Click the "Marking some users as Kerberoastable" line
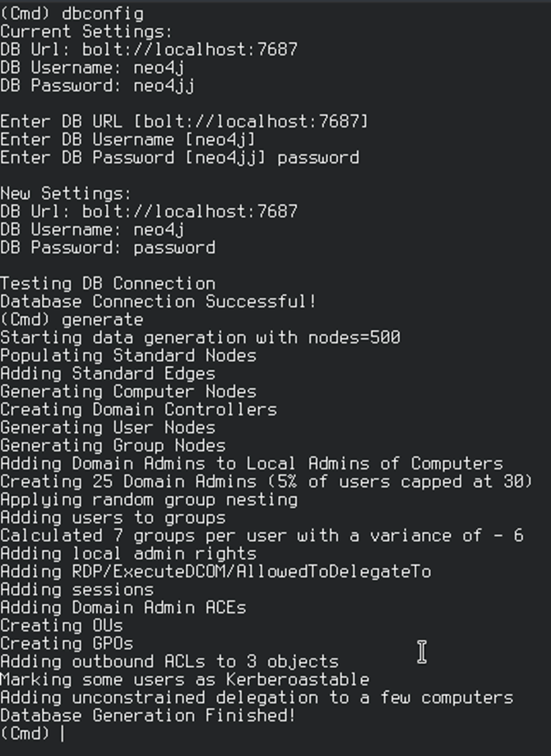Screen dimensions: 551x756 [184, 679]
